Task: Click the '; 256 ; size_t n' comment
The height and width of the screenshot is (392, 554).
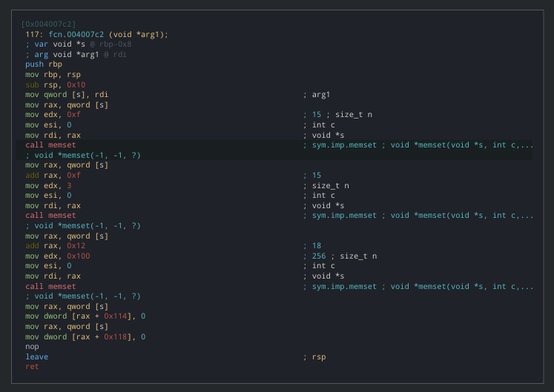Action: pos(340,256)
